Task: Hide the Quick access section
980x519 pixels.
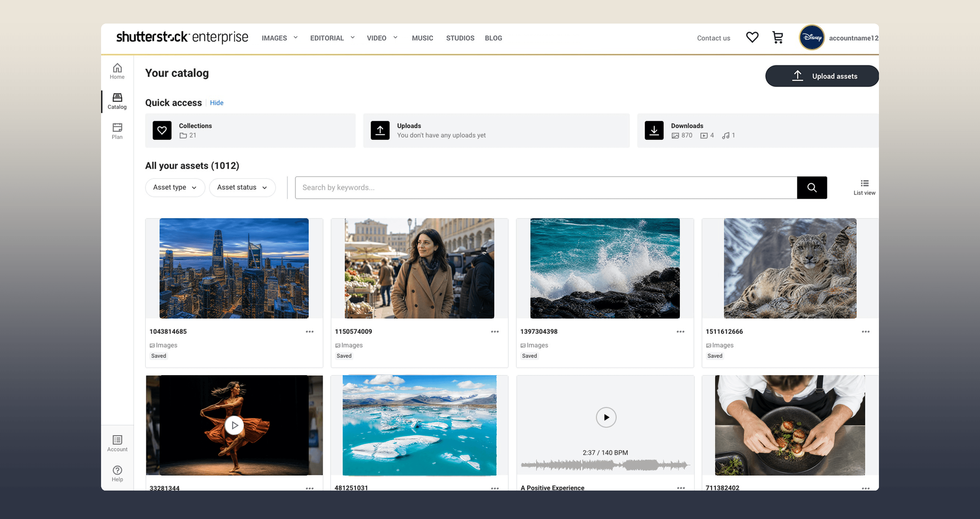Action: click(217, 103)
